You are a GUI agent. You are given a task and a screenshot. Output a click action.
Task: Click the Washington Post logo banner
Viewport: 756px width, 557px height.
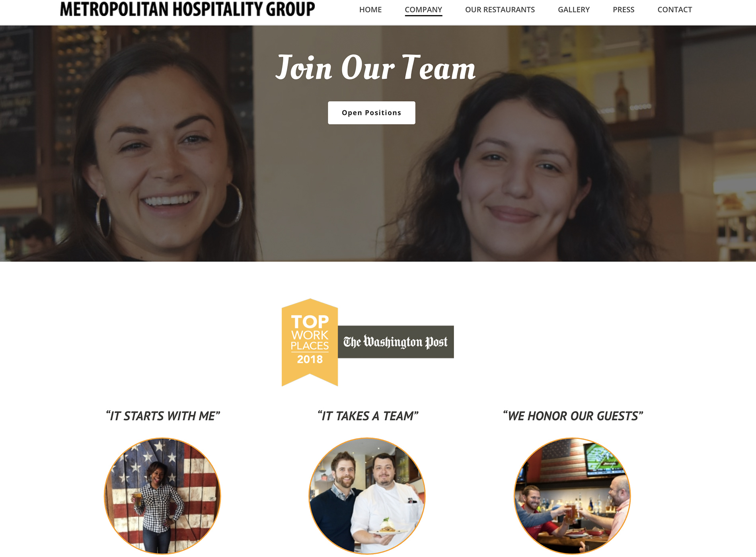396,342
